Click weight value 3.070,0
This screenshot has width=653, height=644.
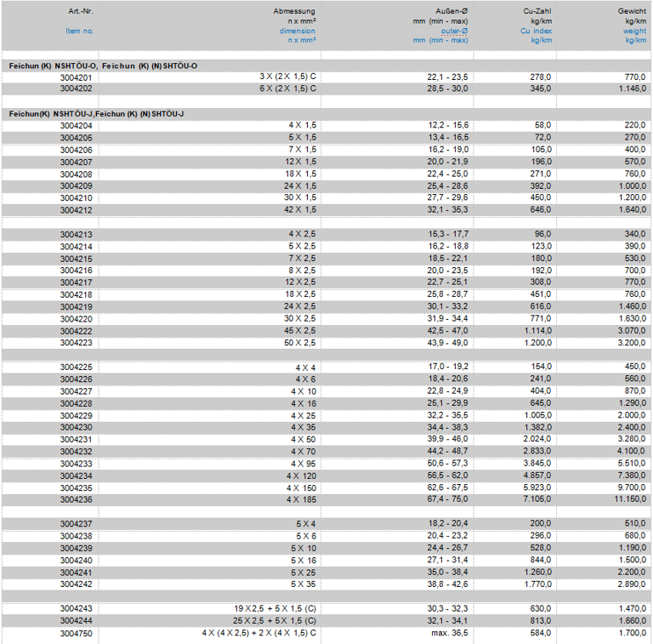633,331
